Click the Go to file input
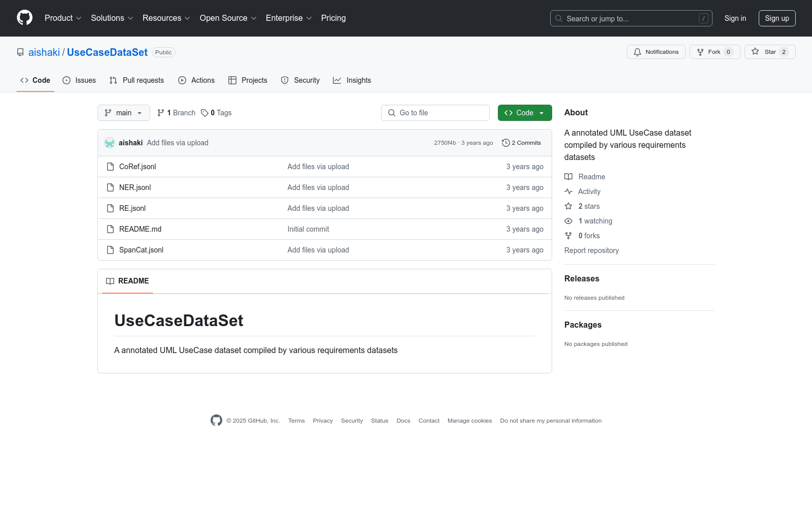This screenshot has height=508, width=812. (435, 113)
